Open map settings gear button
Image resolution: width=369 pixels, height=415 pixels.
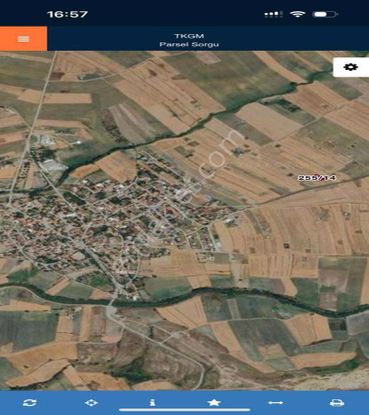point(351,67)
